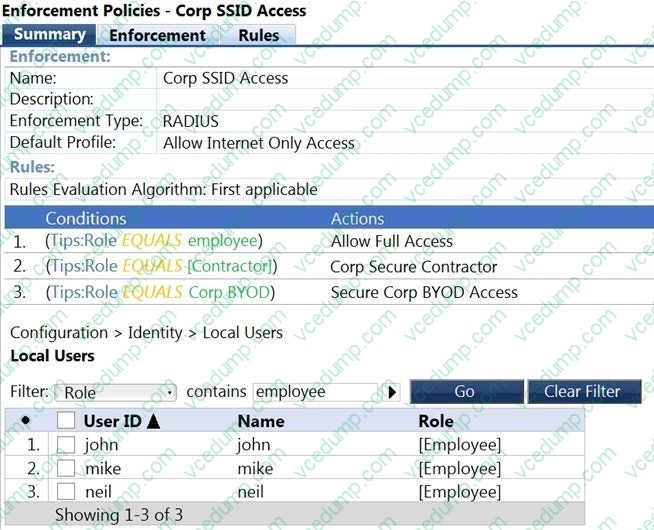Select the rule with Allow Full Access action
The width and height of the screenshot is (654, 530).
pyautogui.click(x=391, y=241)
